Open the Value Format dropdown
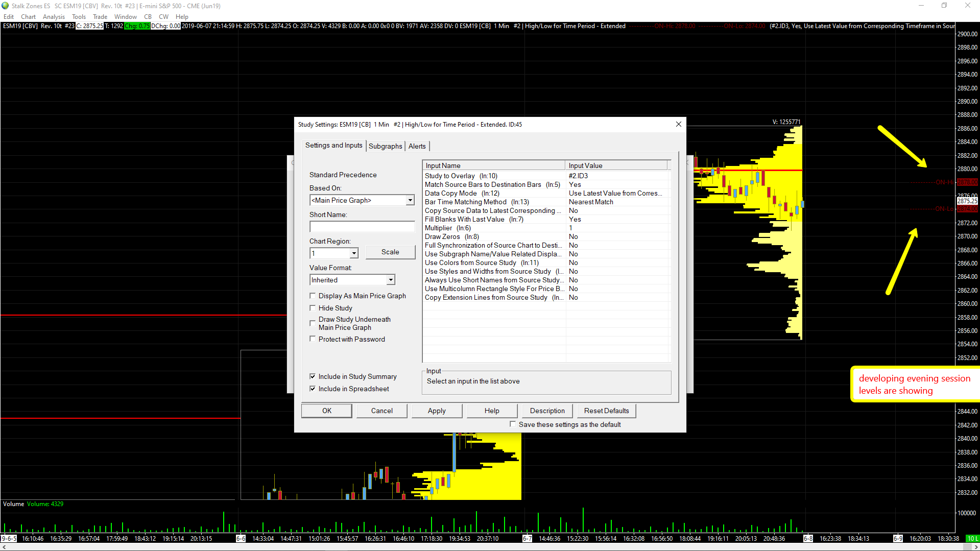980x551 pixels. click(x=391, y=280)
